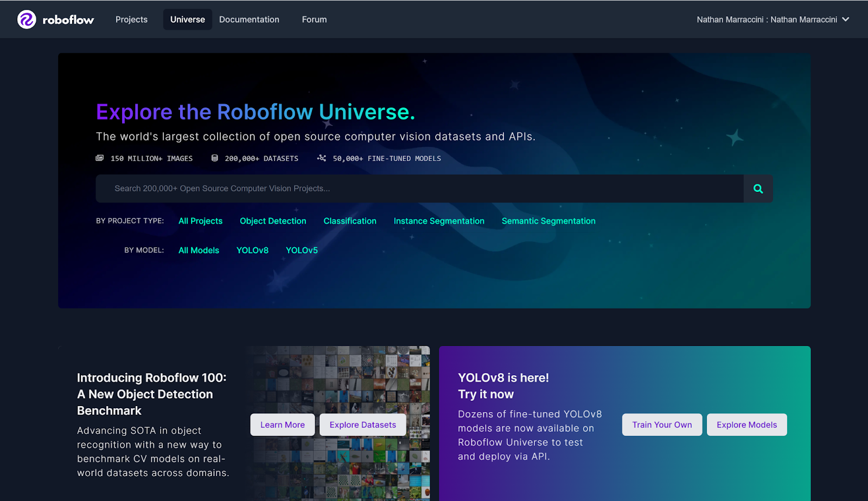
Task: Go to the Forum nav item
Action: coord(315,20)
